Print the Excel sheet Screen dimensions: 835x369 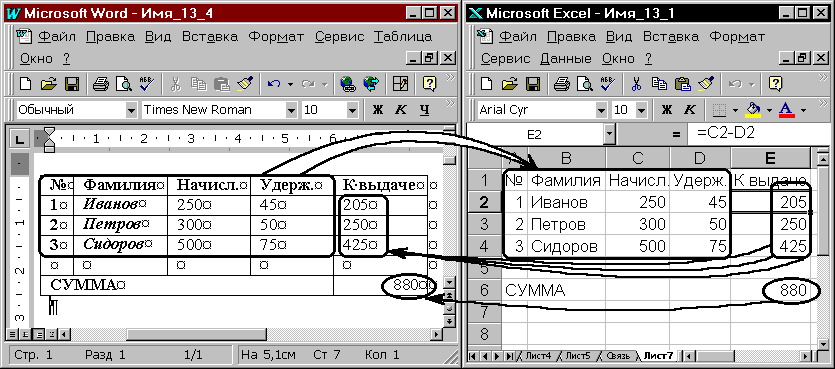(x=562, y=84)
